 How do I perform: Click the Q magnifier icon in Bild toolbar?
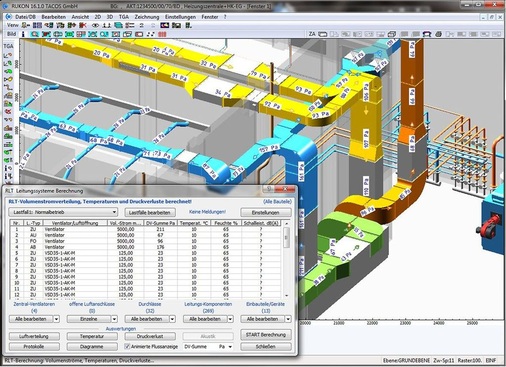point(104,34)
